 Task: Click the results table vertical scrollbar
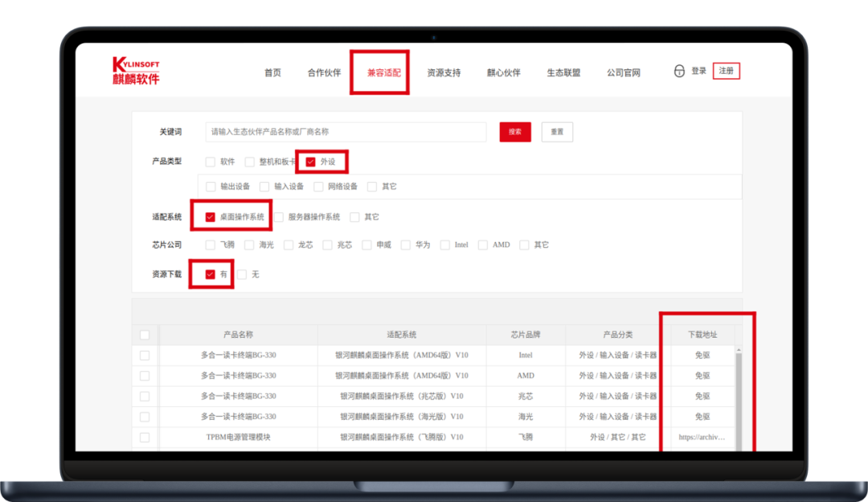coord(739,394)
